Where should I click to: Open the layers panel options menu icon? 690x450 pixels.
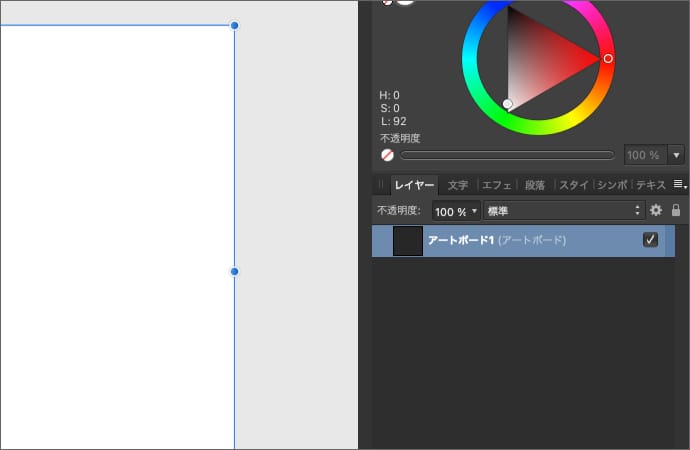pyautogui.click(x=679, y=184)
